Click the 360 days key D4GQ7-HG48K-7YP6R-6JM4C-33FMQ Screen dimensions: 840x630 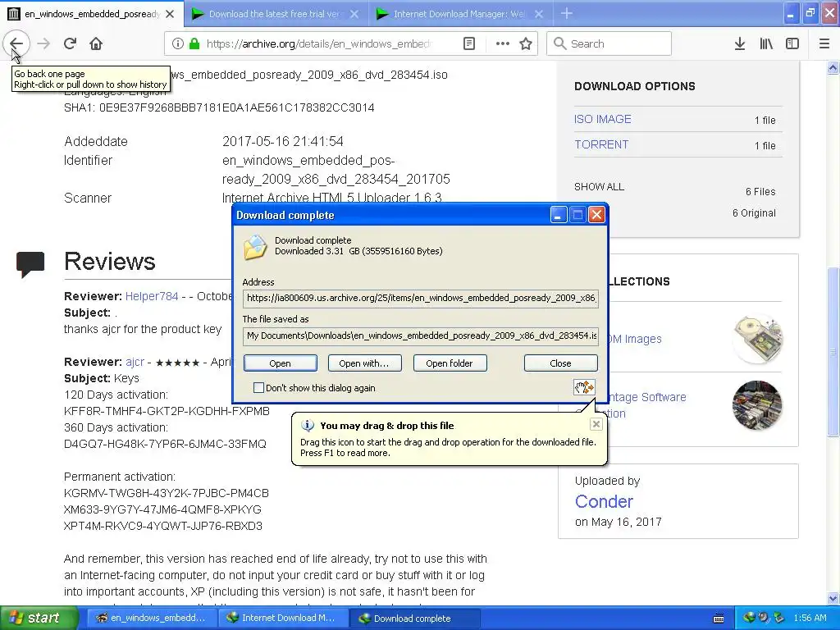coord(165,444)
